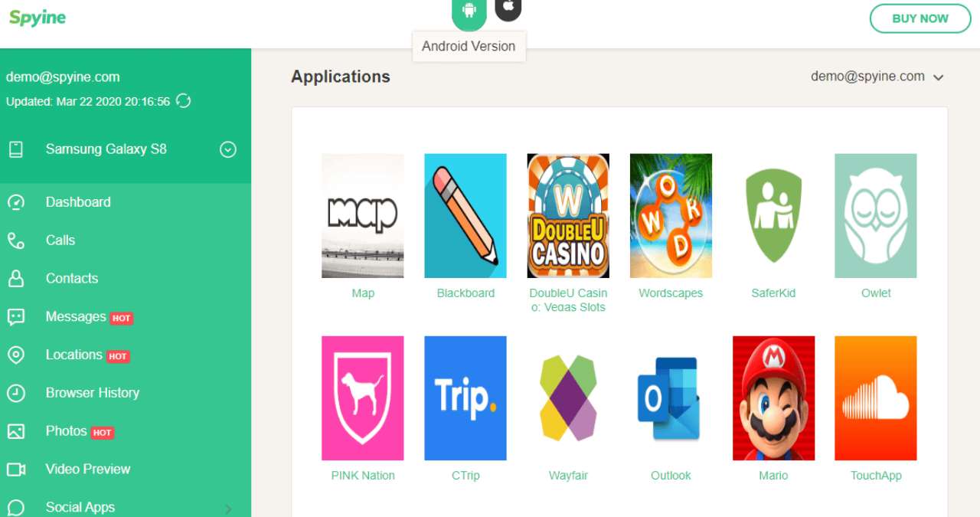This screenshot has width=980, height=517.
Task: Open the Outlook app thumbnail
Action: pyautogui.click(x=671, y=398)
